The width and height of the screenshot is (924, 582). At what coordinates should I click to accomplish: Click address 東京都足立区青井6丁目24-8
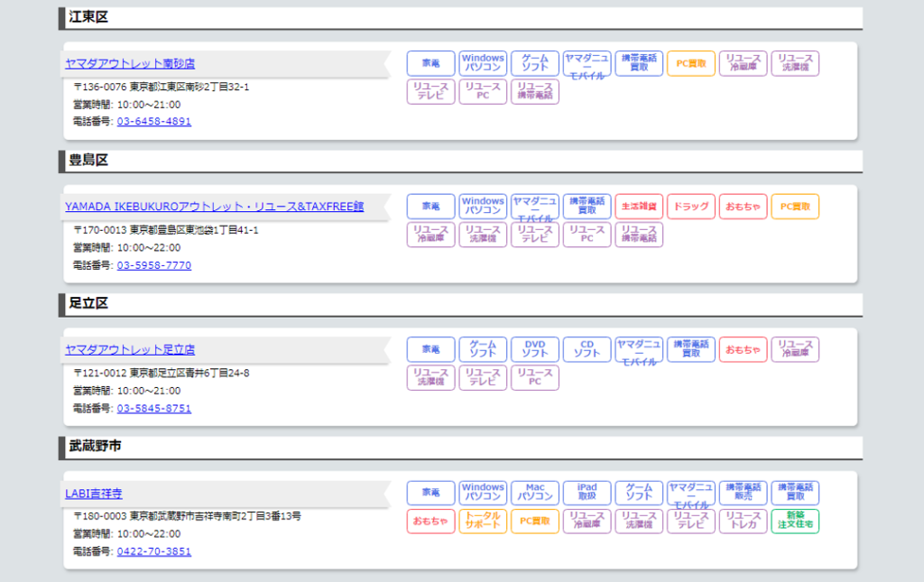[189, 374]
